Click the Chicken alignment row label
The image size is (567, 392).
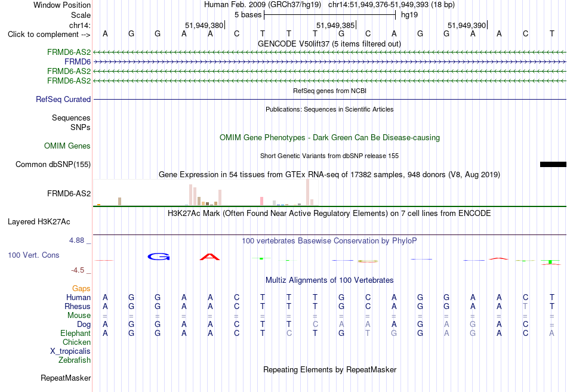click(76, 342)
